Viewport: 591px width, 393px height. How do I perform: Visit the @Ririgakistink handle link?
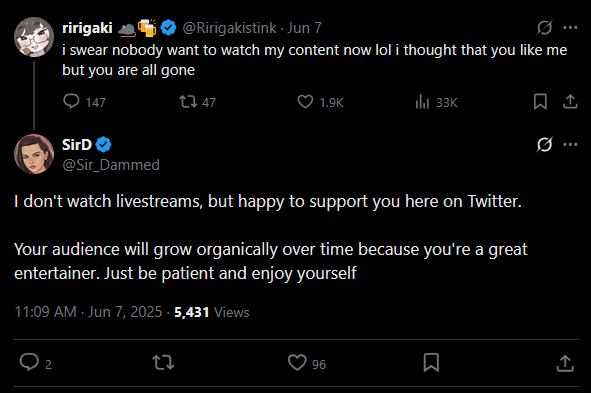coord(229,28)
